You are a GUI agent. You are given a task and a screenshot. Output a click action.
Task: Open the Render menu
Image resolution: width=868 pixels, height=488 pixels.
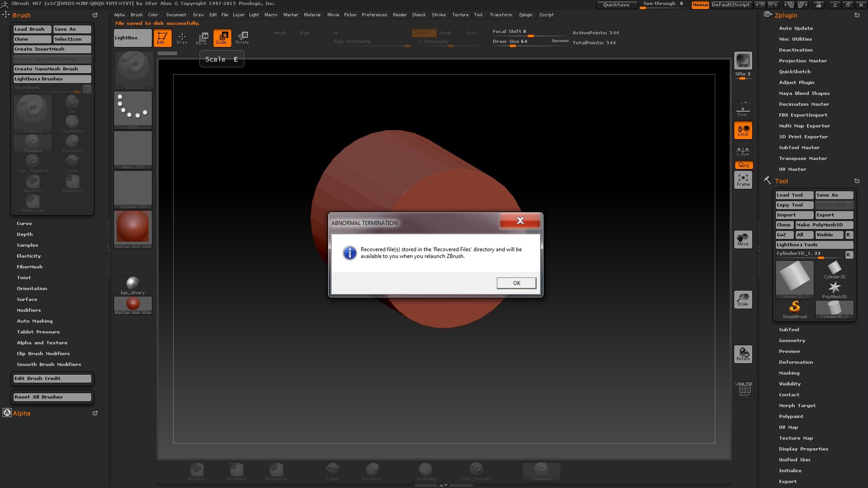pyautogui.click(x=400, y=15)
